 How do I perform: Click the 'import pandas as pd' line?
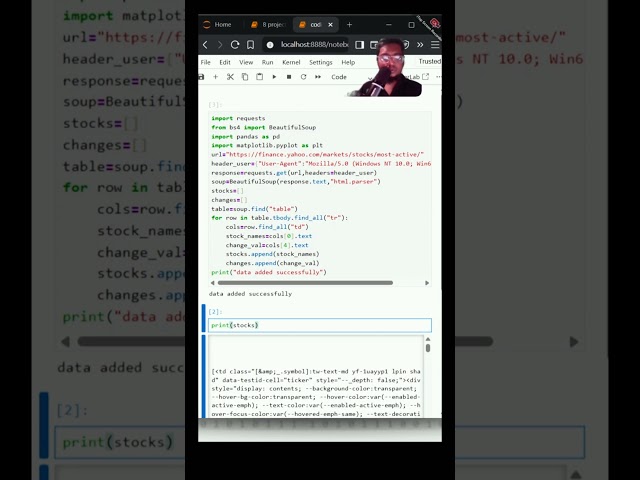245,136
